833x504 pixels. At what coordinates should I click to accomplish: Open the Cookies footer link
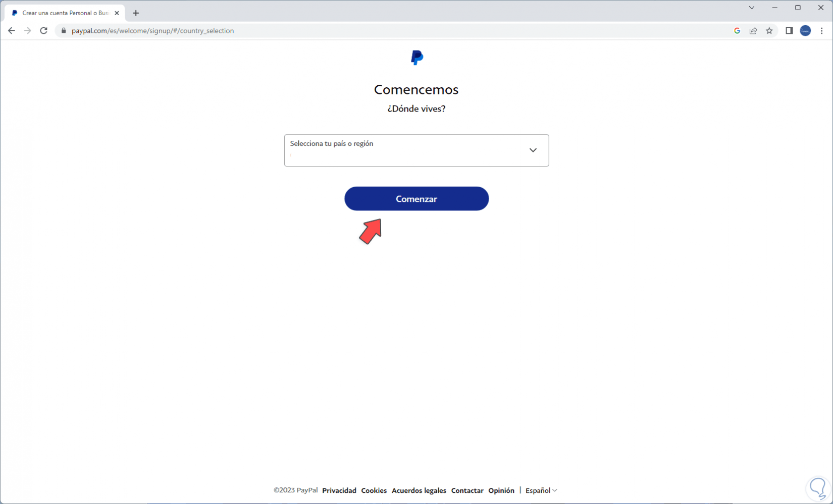point(374,490)
